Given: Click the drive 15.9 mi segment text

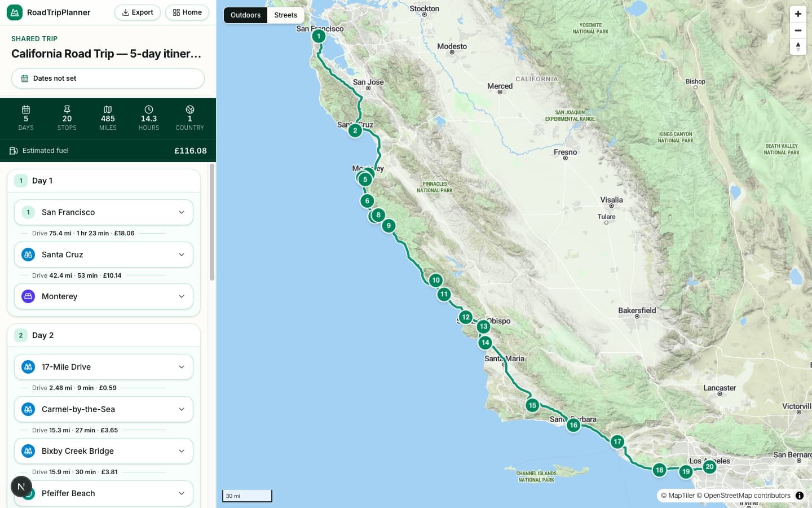Looking at the screenshot, I should coord(75,472).
